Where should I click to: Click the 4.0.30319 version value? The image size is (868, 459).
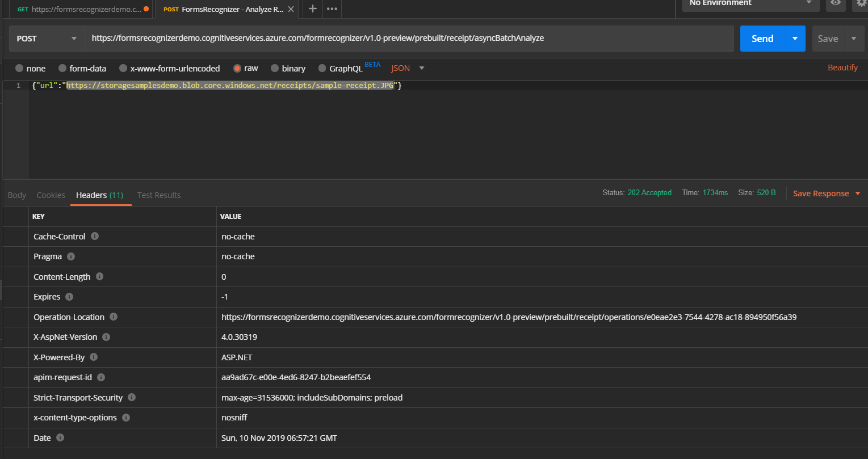pos(239,337)
